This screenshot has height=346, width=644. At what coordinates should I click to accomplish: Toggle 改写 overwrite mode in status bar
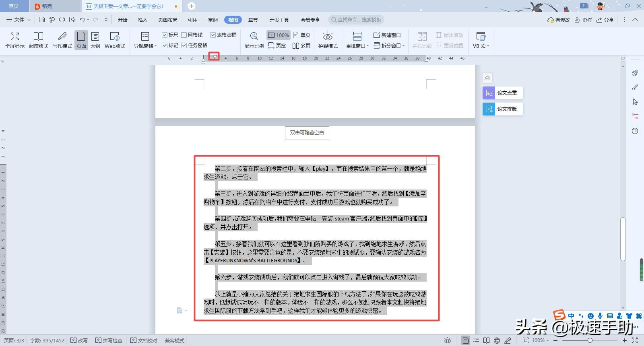[79, 340]
